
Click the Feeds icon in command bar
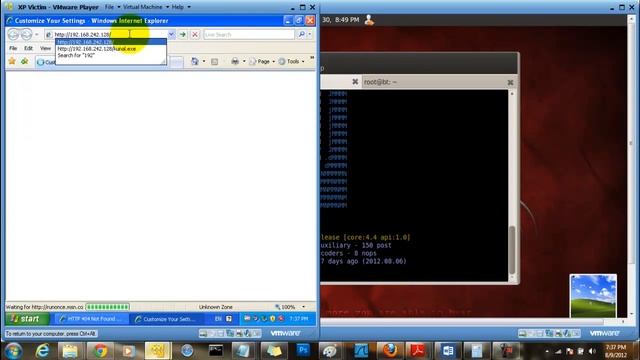tap(214, 62)
